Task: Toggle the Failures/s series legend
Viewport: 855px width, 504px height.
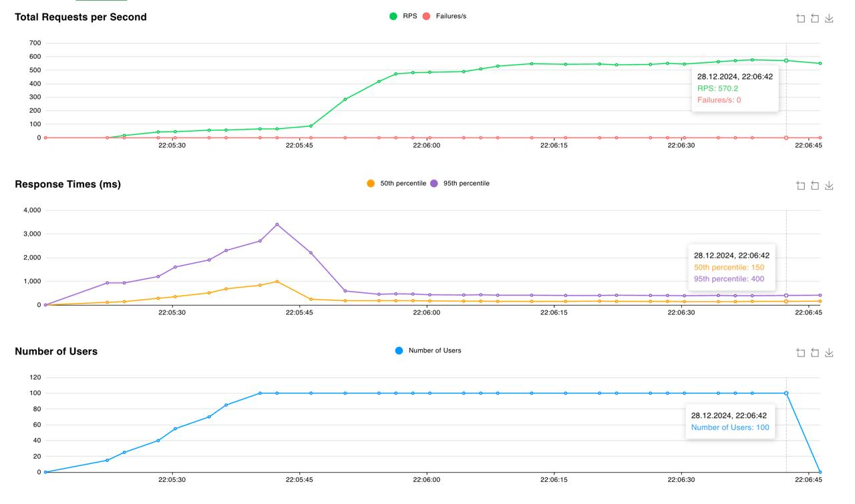Action: [x=444, y=16]
